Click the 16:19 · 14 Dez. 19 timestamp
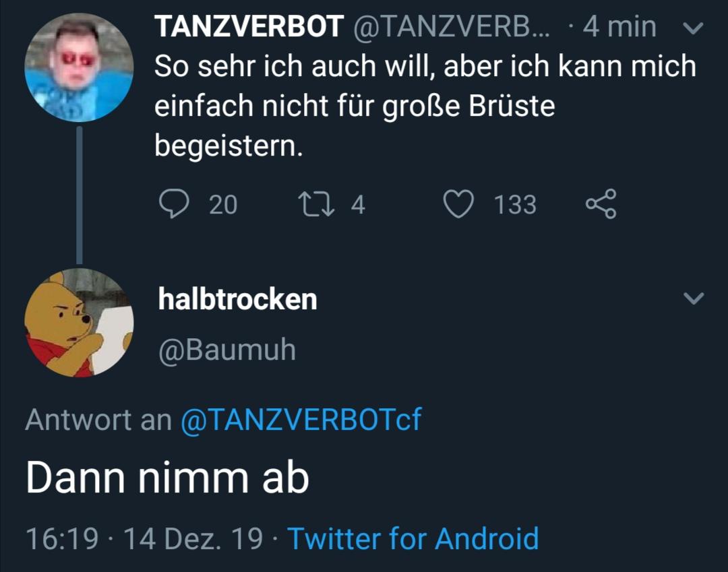Image resolution: width=728 pixels, height=572 pixels. tap(144, 538)
